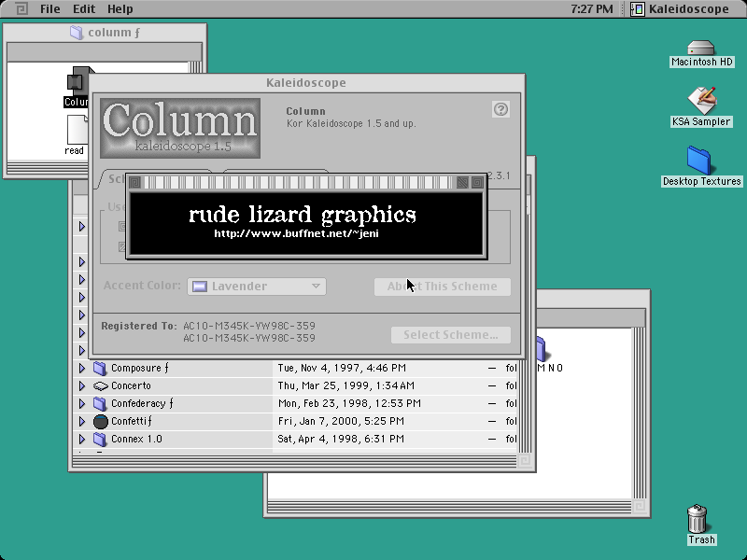
Task: Click the Column kaleidoscope 1.5 logo image
Action: (x=180, y=128)
